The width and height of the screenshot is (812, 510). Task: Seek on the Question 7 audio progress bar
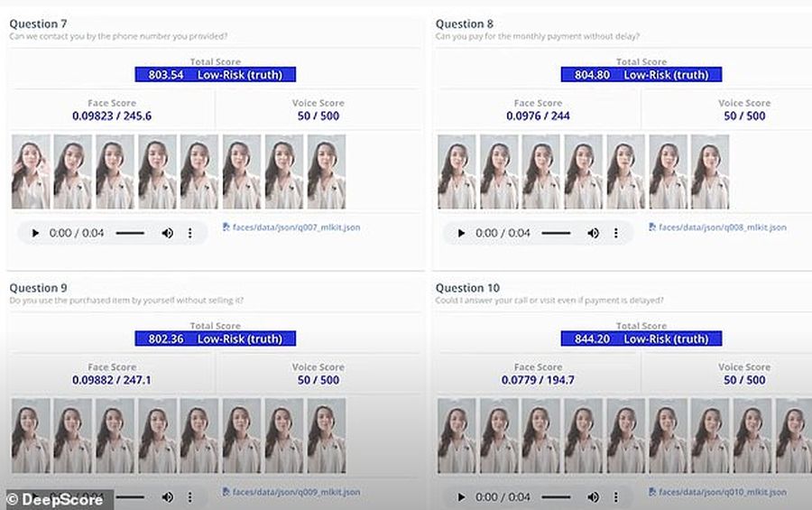pos(130,233)
